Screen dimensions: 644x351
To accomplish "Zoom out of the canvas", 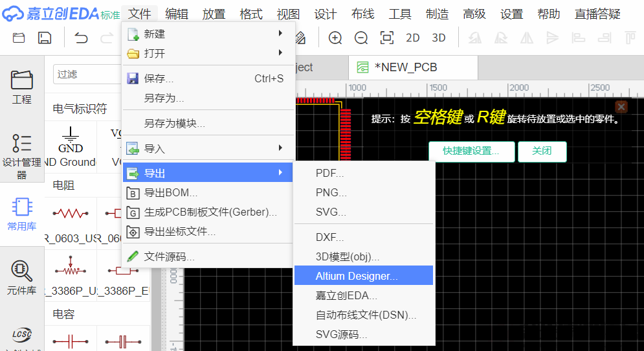I will coord(361,38).
